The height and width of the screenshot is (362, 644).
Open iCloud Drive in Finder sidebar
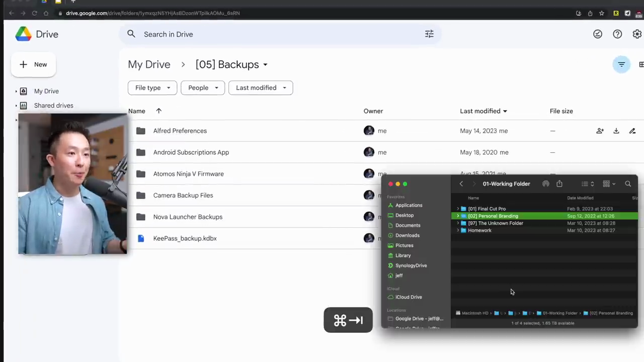405,297
